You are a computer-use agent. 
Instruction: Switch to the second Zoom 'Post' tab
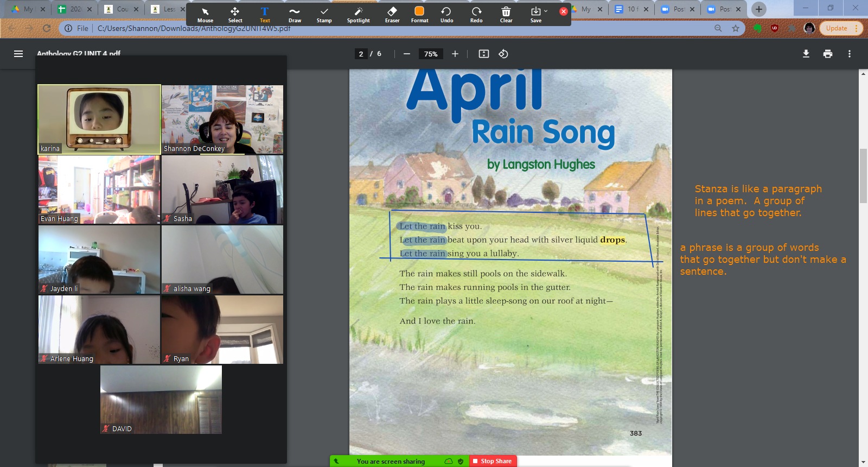tap(724, 9)
